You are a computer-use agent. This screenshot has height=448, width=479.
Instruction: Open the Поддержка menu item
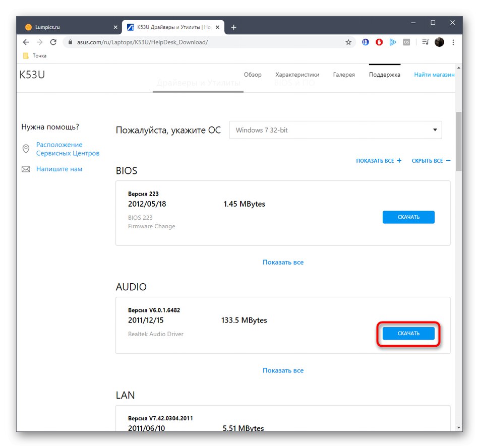(384, 75)
